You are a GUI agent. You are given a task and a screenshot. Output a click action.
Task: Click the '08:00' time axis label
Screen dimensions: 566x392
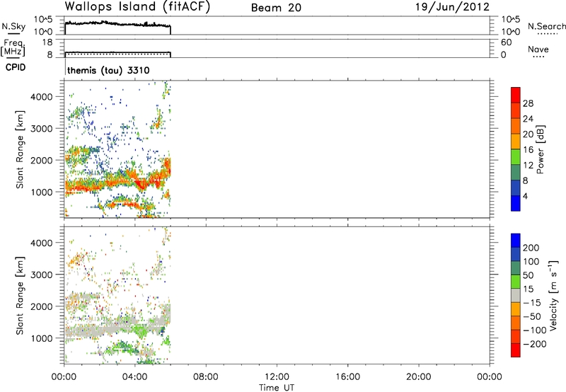point(206,377)
